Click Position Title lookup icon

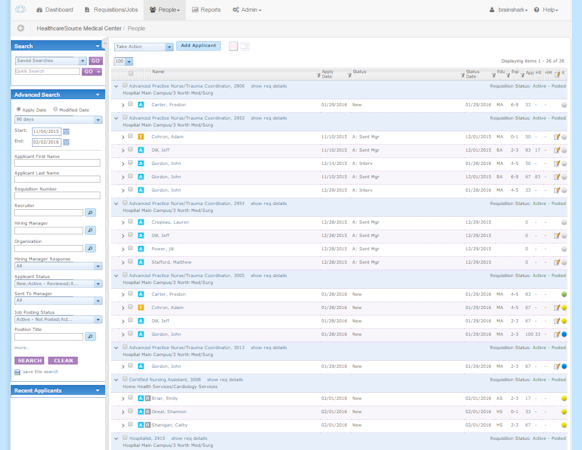point(90,336)
